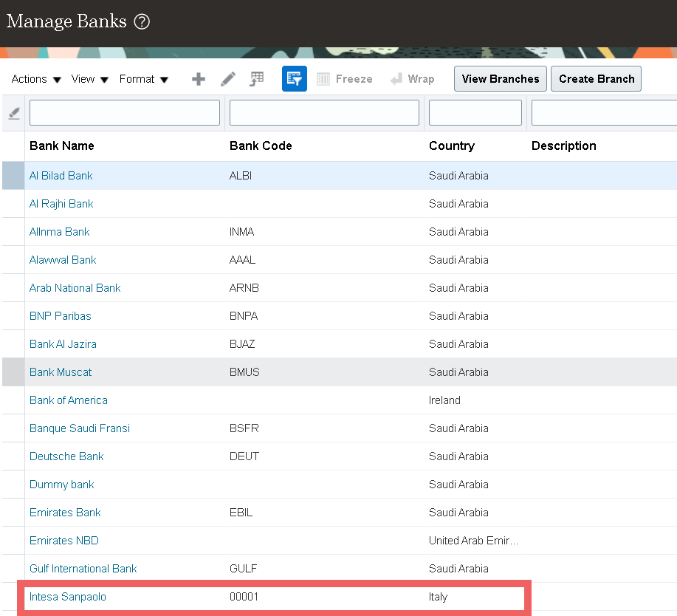This screenshot has width=677, height=616.
Task: Select the Al Bilad Bank row
Action: (x=13, y=176)
